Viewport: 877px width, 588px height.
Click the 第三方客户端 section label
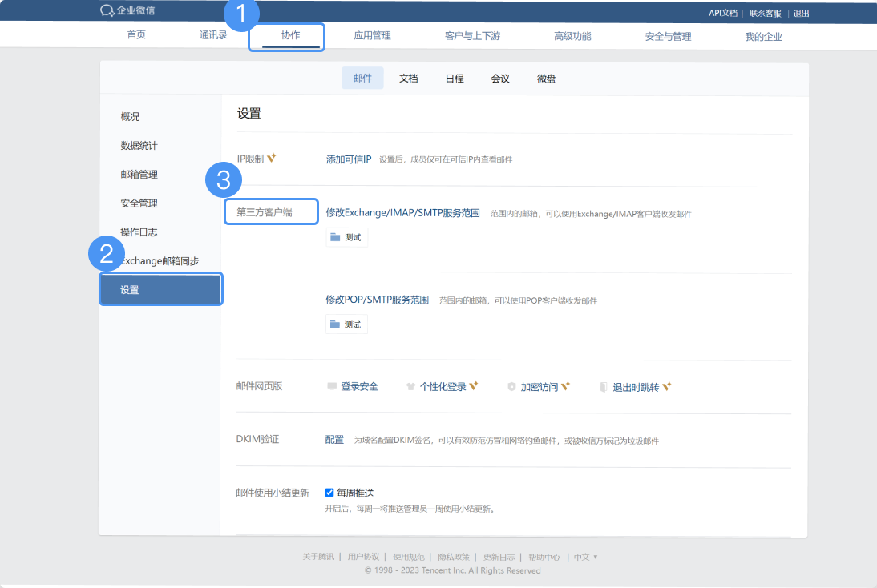[x=265, y=211]
